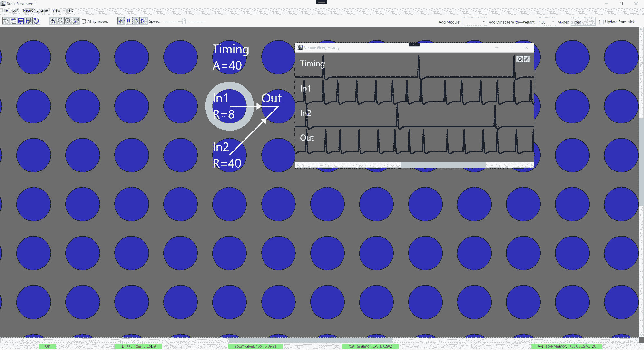The image size is (644, 350).
Task: Click the Zoom in magnifier icon
Action: point(68,21)
